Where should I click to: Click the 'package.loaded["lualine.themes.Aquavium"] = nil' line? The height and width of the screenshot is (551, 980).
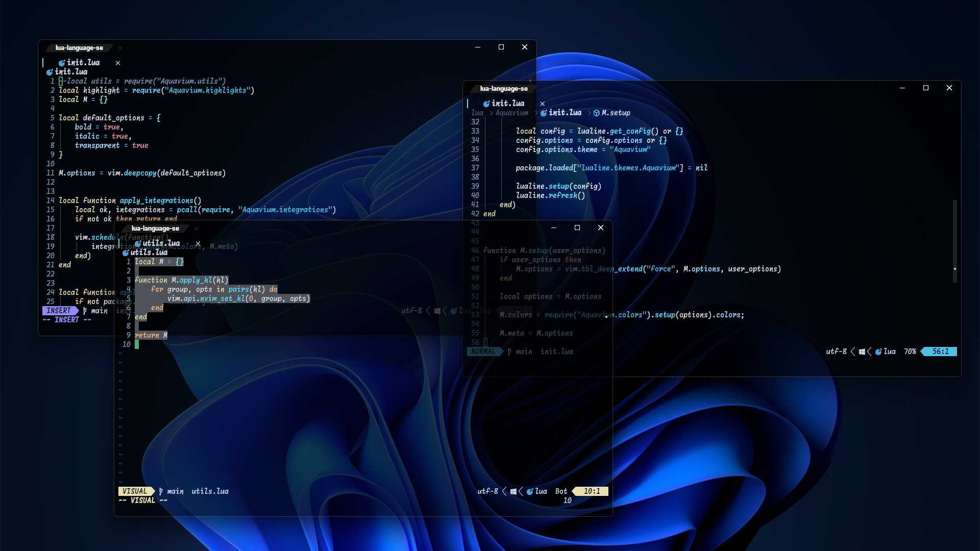(611, 168)
